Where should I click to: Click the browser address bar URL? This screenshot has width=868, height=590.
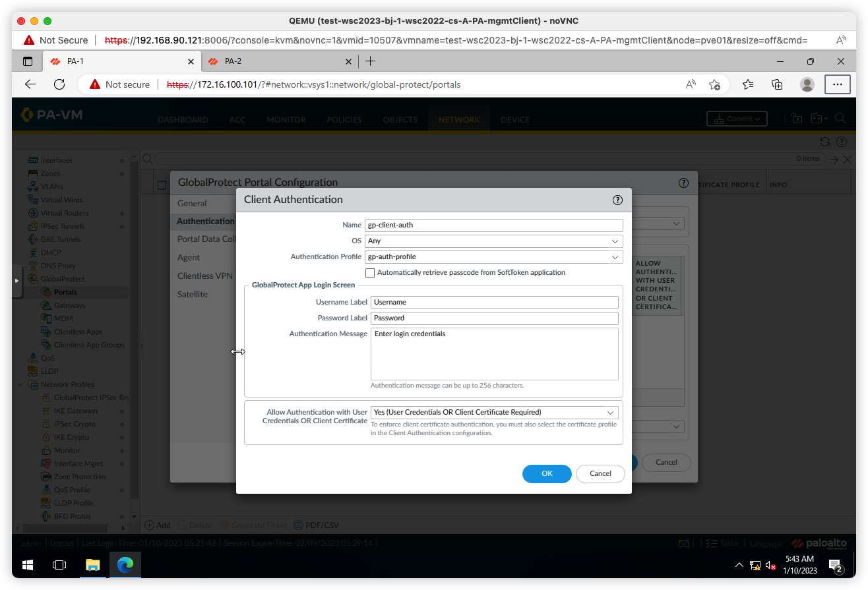click(x=313, y=84)
